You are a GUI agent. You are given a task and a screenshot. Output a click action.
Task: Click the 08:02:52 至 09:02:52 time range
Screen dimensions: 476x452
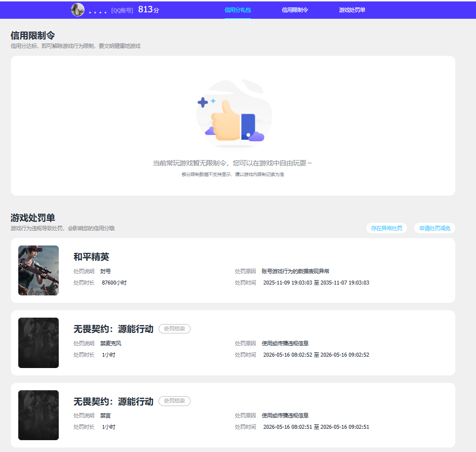[x=316, y=355]
